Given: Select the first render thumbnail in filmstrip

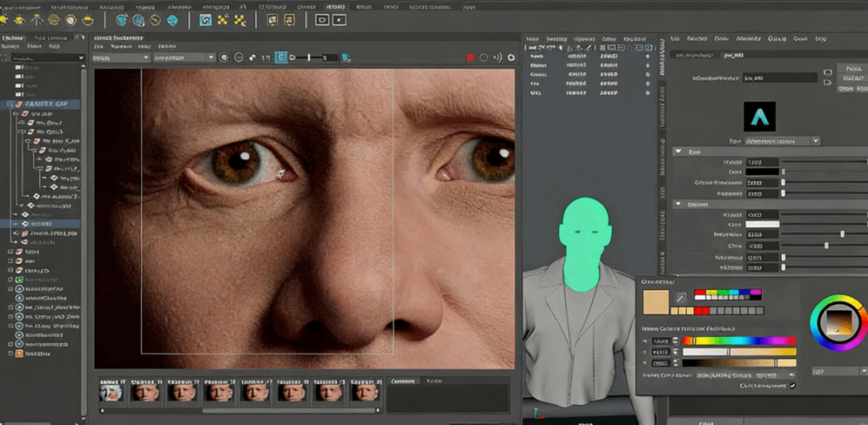Looking at the screenshot, I should point(111,392).
